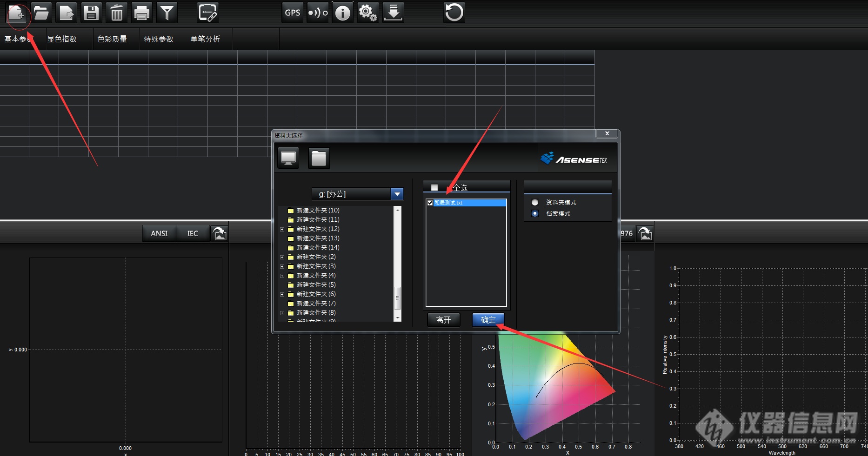Click the 确定 confirm button

pos(488,320)
